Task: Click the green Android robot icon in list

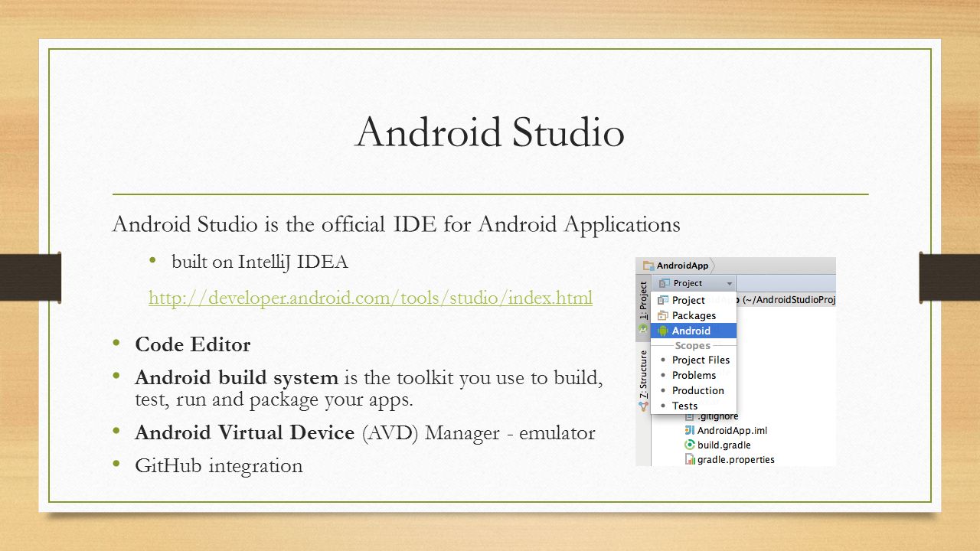Action: point(662,331)
